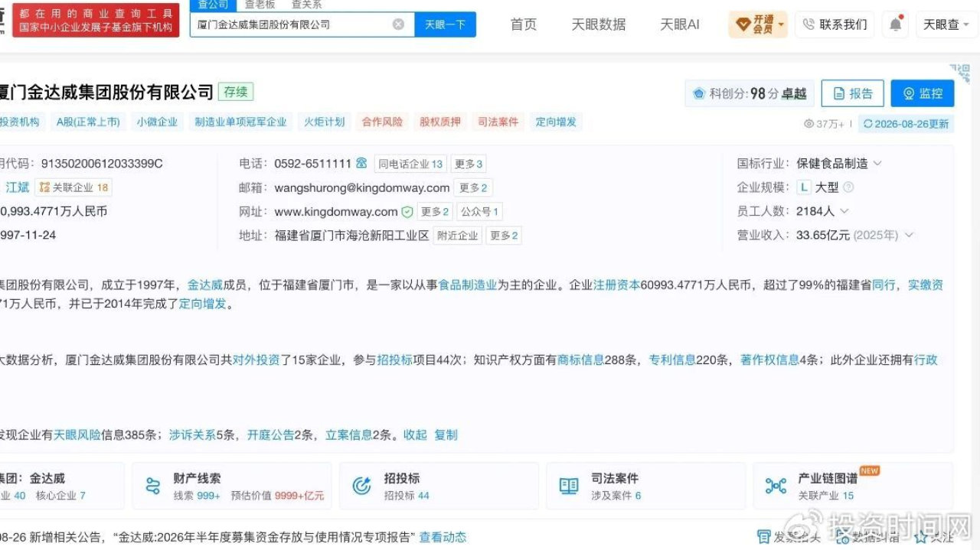Click 天眼一下 search button
The height and width of the screenshot is (550, 980).
(445, 24)
